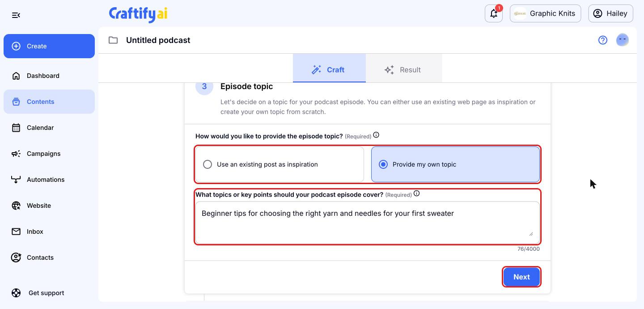Open the Inbox section
This screenshot has width=644, height=309.
pyautogui.click(x=49, y=232)
